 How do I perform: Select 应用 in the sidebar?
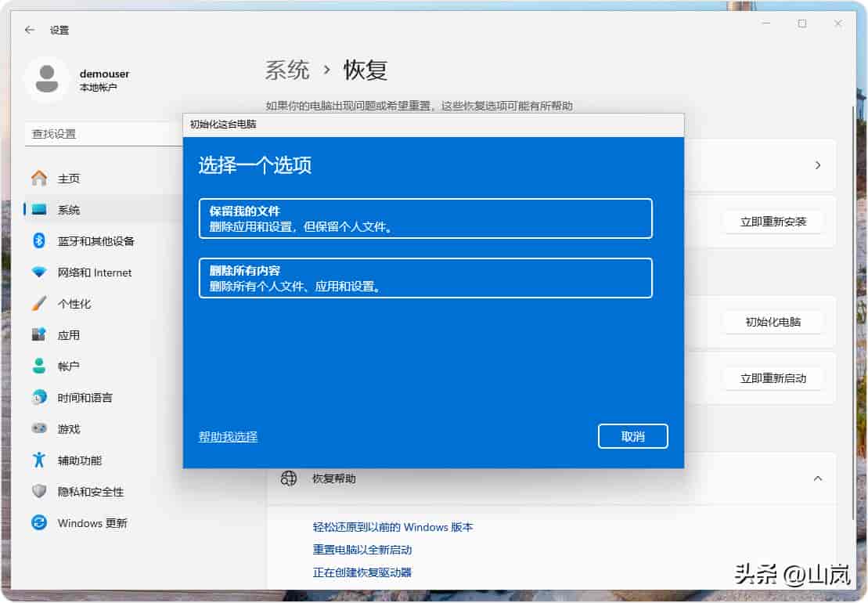[x=69, y=335]
